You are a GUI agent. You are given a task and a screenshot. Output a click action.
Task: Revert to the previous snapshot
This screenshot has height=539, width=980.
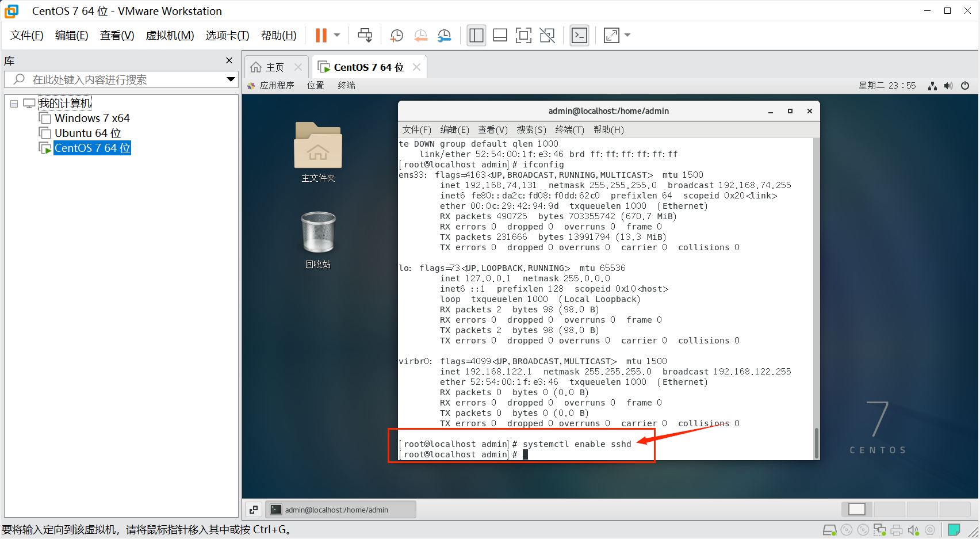[x=420, y=36]
